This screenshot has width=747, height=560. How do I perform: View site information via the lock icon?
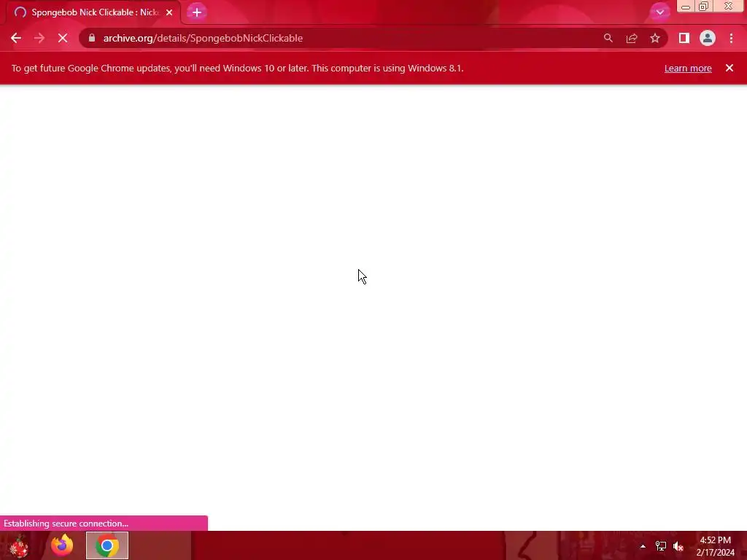(x=92, y=38)
